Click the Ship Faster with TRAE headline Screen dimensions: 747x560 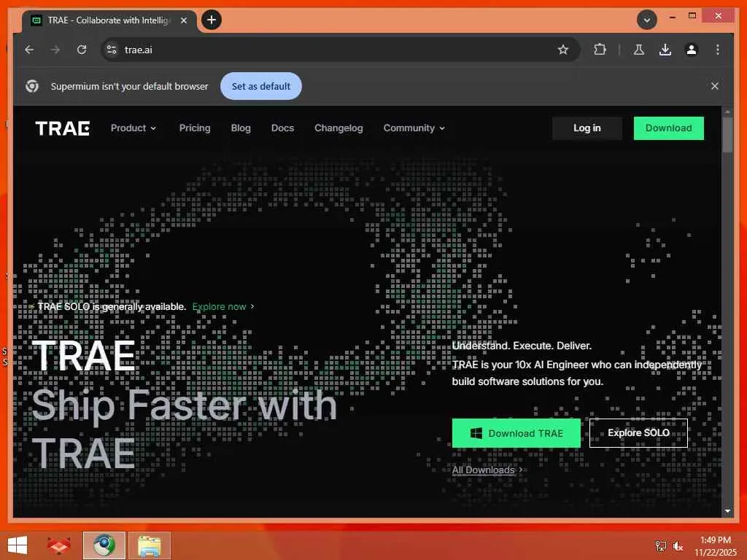185,429
